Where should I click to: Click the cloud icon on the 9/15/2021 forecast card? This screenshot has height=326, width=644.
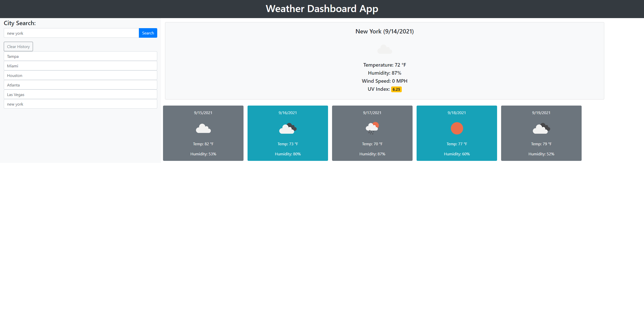(203, 128)
